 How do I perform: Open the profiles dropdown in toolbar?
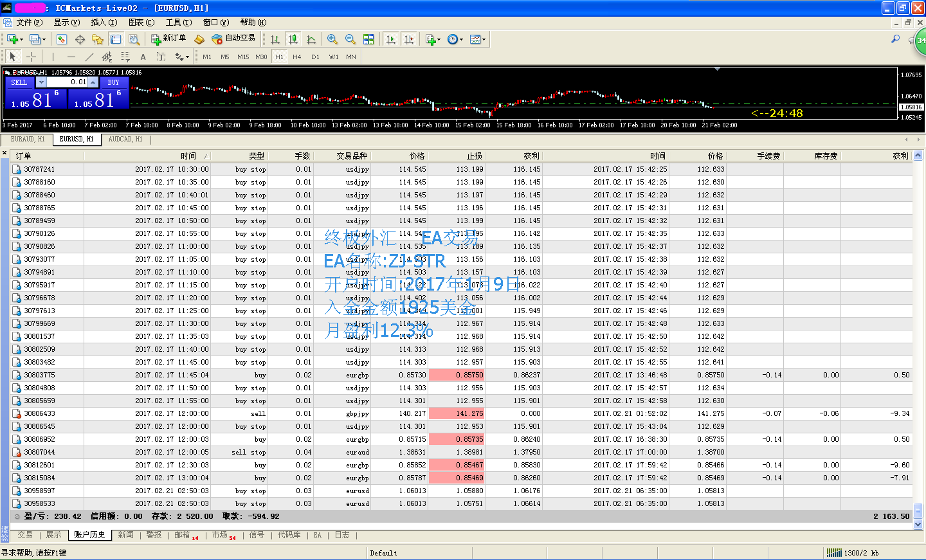[37, 39]
